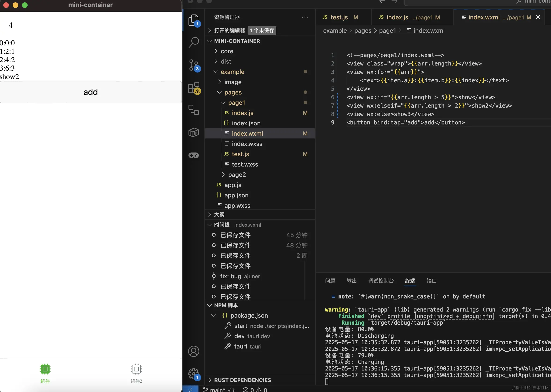Image resolution: width=551 pixels, height=392 pixels.
Task: Open the remote explorer icon in activity bar
Action: coord(194,110)
